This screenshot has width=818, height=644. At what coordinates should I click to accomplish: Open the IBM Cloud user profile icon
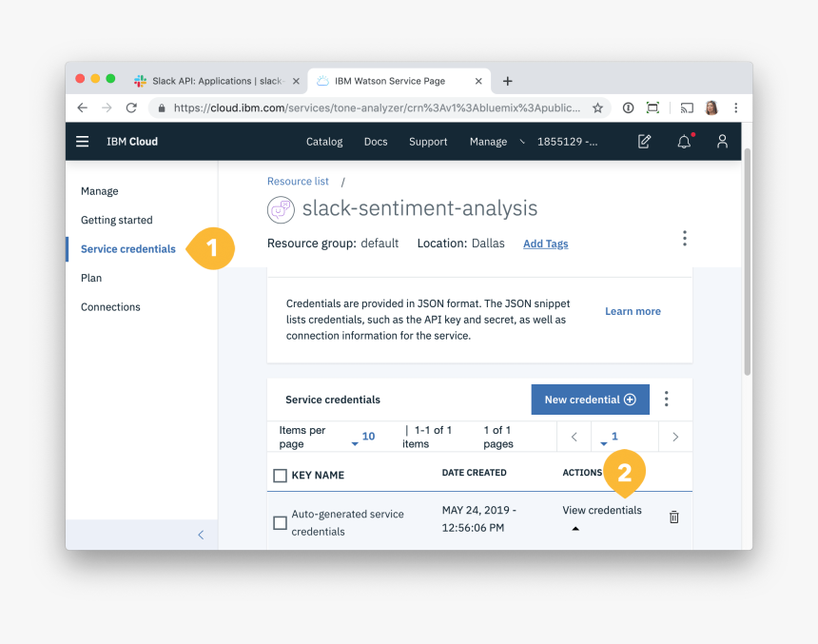click(x=722, y=142)
